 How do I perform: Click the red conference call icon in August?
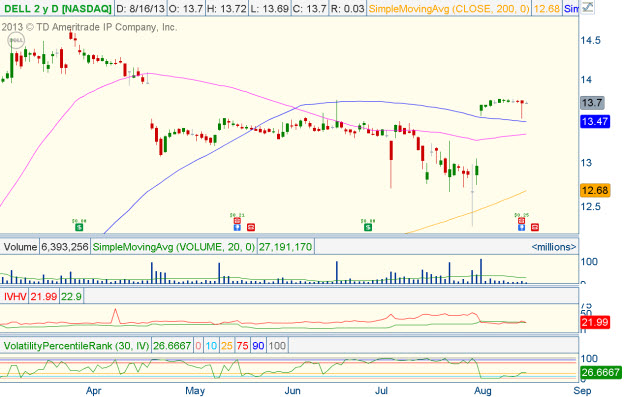click(x=535, y=227)
